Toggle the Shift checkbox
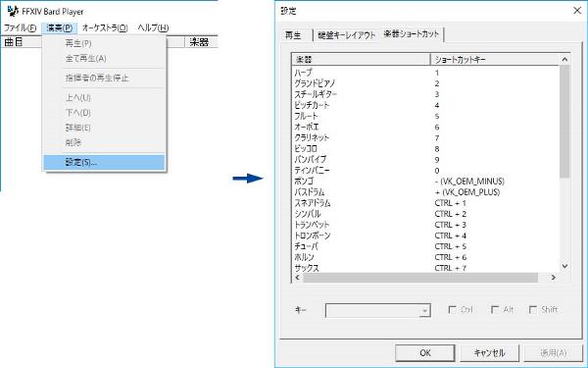 click(x=533, y=310)
